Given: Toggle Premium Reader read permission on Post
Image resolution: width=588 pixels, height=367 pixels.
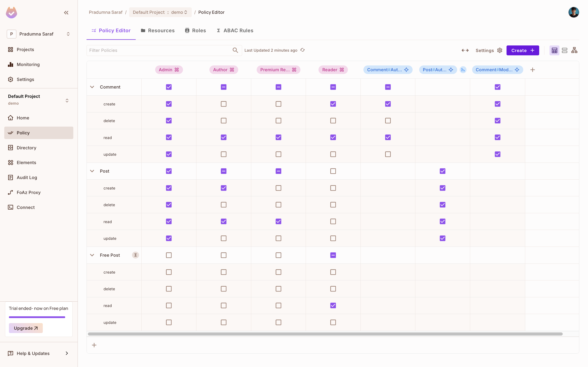Looking at the screenshot, I should 278,221.
